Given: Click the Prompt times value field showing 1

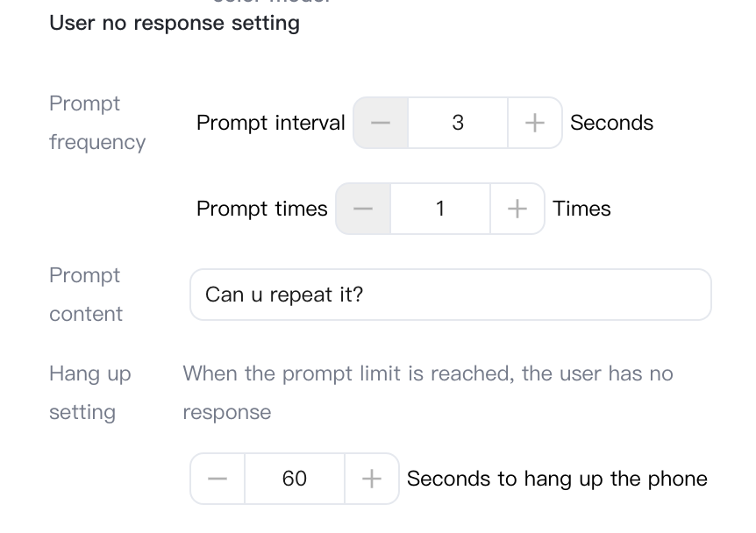Looking at the screenshot, I should [x=440, y=210].
